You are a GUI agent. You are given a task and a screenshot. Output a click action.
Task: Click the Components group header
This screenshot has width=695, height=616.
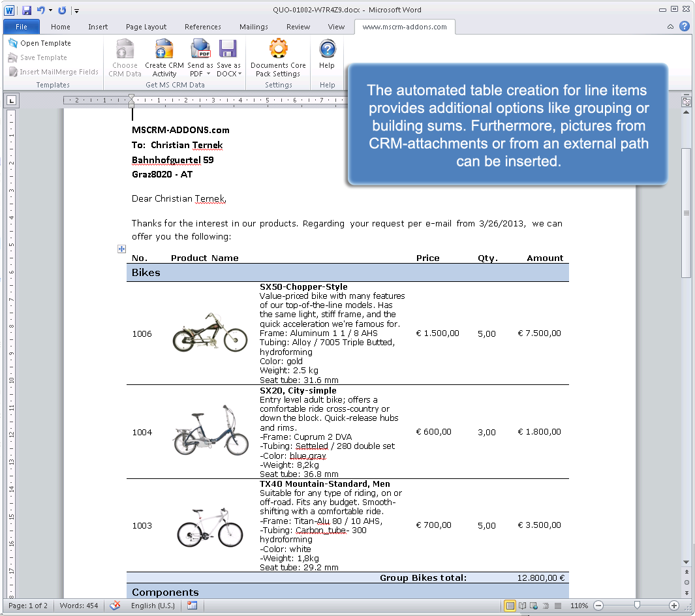pos(347,592)
